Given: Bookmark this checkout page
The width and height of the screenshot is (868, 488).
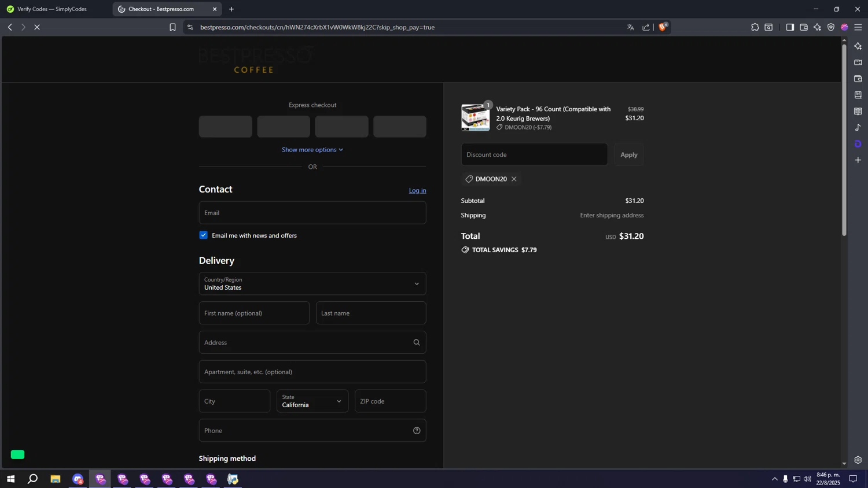Looking at the screenshot, I should click(x=172, y=27).
